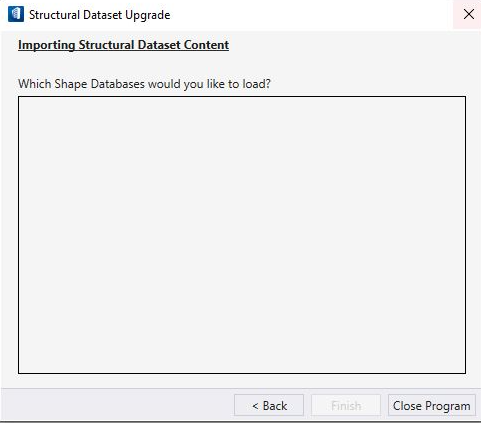Return to the prior wizard page
Viewport: 481px width, 423px height.
[269, 405]
